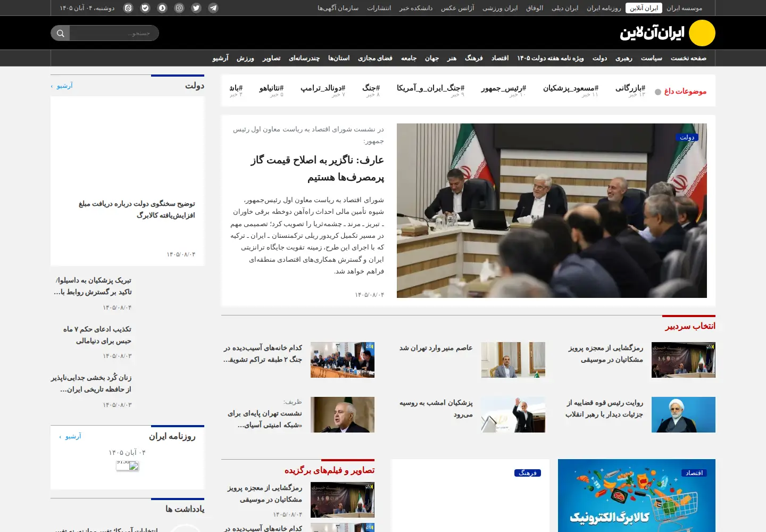Open the سازمان آگهی‌ها top bar link

338,8
